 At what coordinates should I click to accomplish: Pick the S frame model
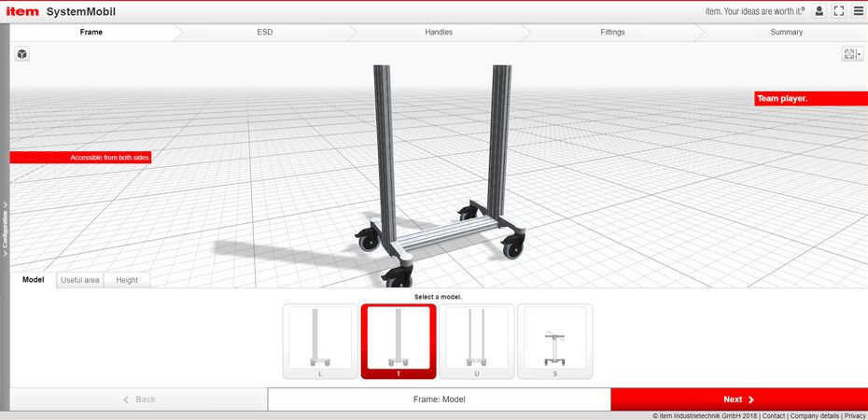pos(554,342)
